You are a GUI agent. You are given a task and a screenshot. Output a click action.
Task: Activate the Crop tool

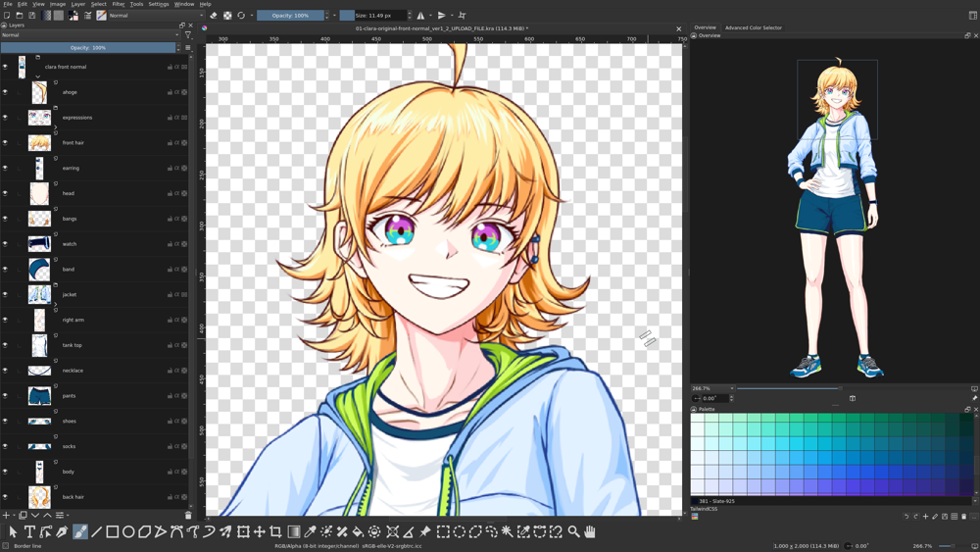276,531
